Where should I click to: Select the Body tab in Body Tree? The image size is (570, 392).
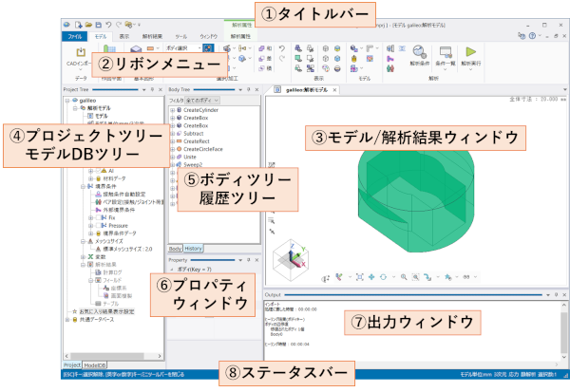coord(175,247)
